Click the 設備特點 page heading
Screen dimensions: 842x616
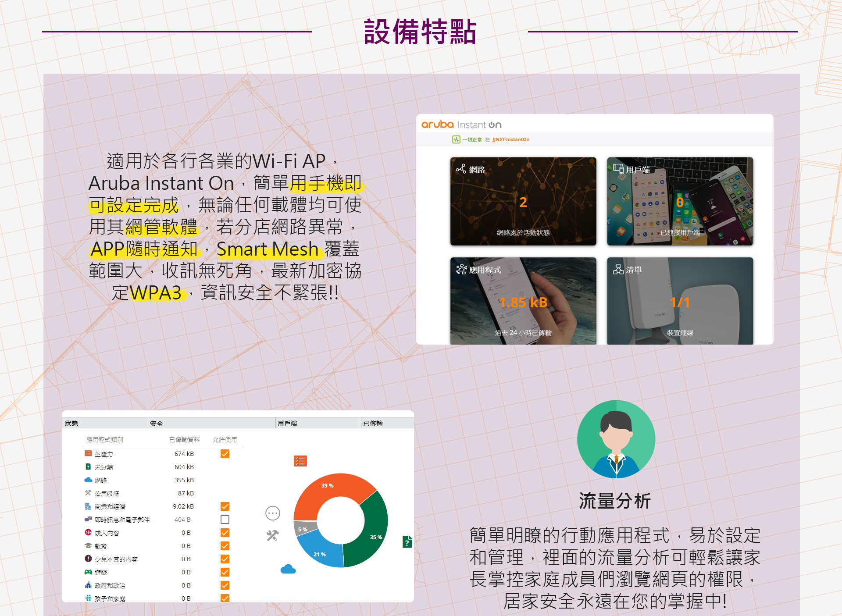[x=420, y=32]
